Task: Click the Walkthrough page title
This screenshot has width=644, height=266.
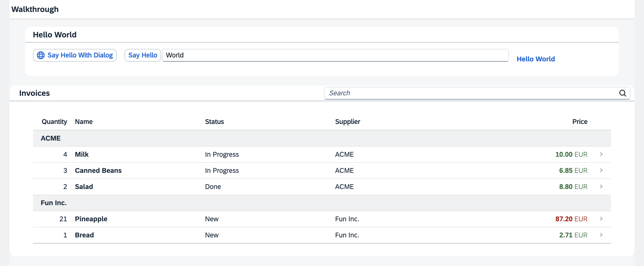Action: [x=35, y=9]
